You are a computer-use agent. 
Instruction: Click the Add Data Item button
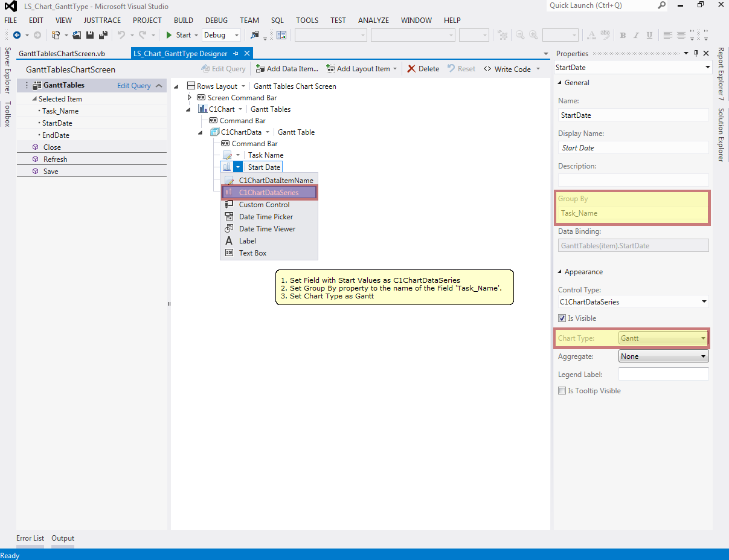(x=287, y=69)
